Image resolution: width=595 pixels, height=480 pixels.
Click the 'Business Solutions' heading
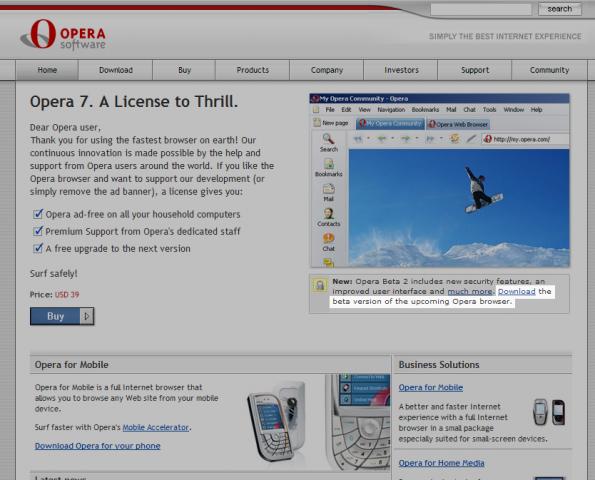point(439,365)
